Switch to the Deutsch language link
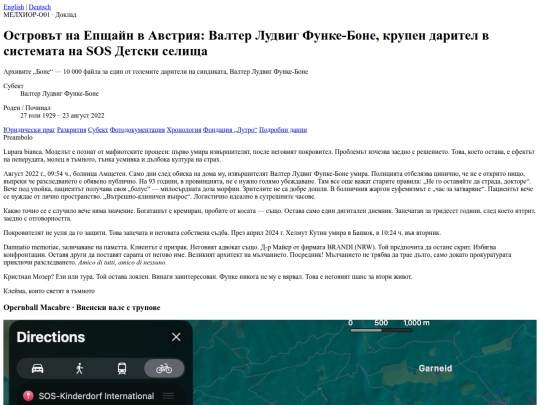The image size is (540, 405). pyautogui.click(x=40, y=7)
